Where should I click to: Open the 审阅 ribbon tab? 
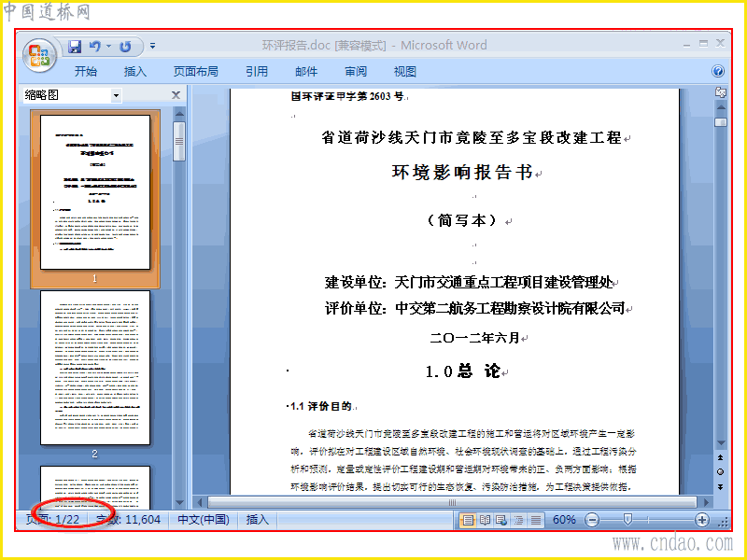tap(356, 72)
